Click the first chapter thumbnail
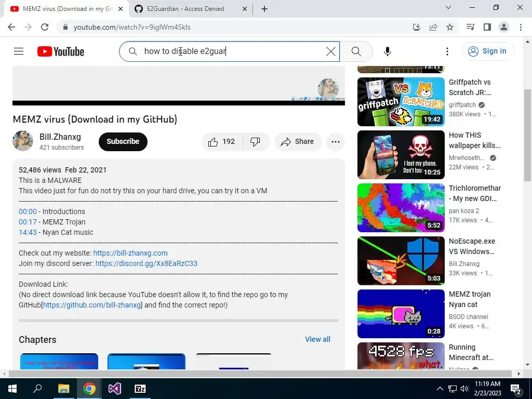 [59, 361]
